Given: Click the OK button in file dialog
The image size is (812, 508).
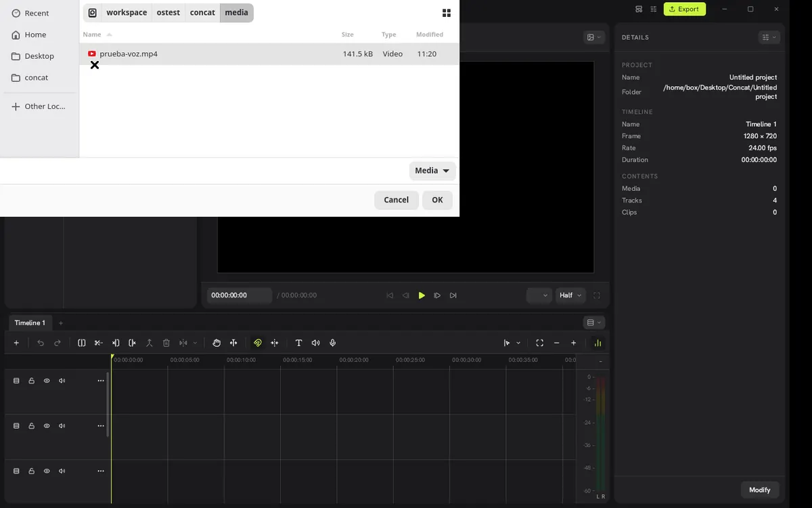Looking at the screenshot, I should 437,200.
